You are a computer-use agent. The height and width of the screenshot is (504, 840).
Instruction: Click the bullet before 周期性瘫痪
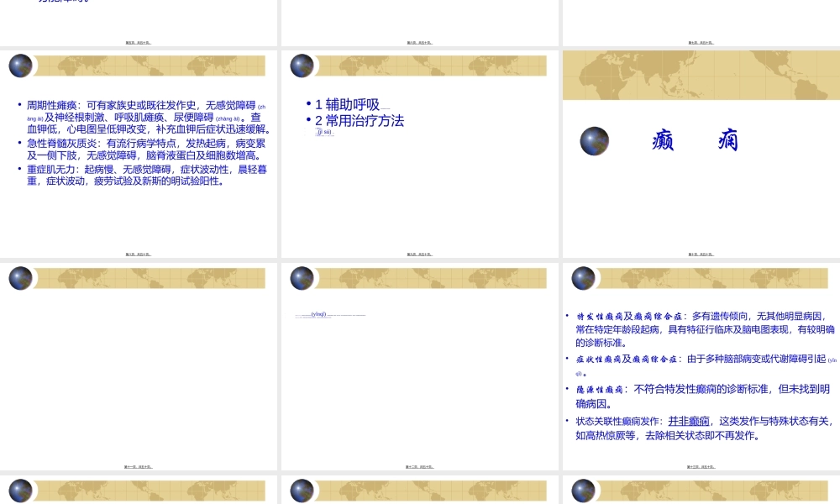click(x=20, y=104)
